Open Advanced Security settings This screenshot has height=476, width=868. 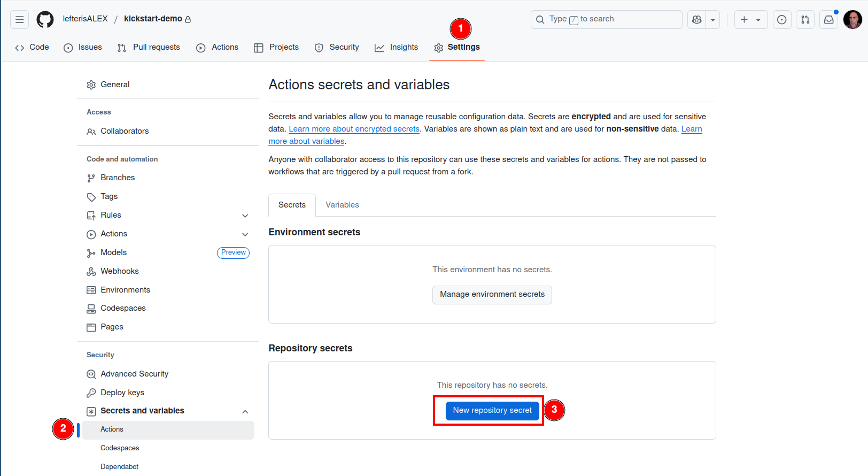[168, 374]
